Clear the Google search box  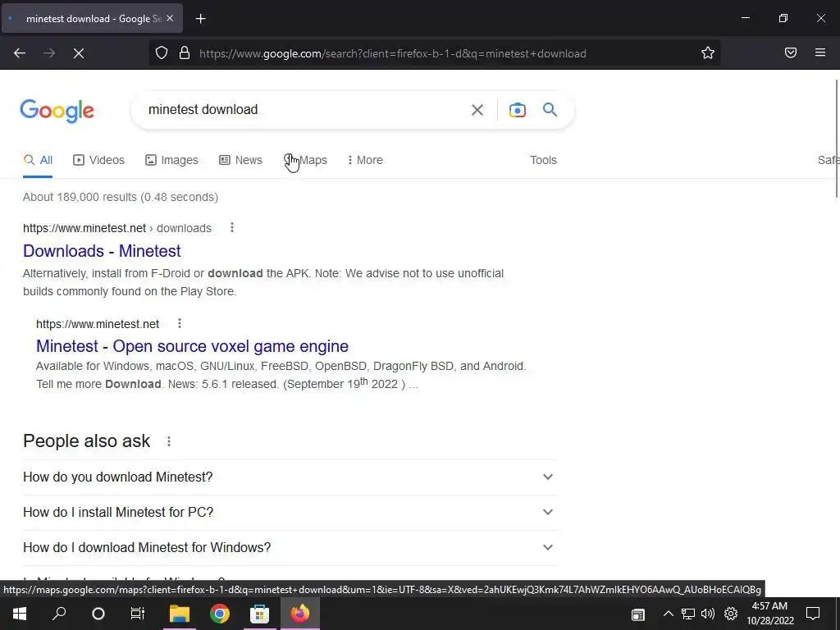tap(477, 110)
